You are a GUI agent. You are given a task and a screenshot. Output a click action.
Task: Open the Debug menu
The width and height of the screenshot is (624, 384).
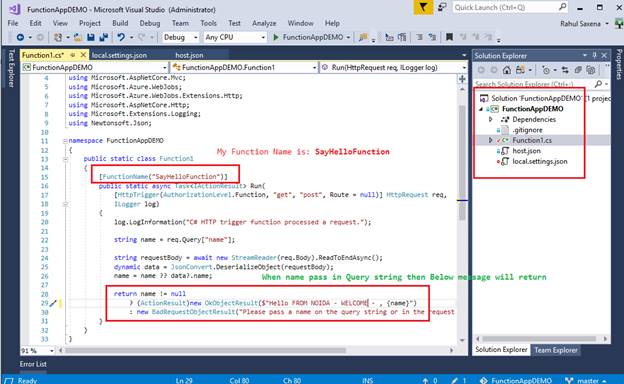pyautogui.click(x=150, y=23)
